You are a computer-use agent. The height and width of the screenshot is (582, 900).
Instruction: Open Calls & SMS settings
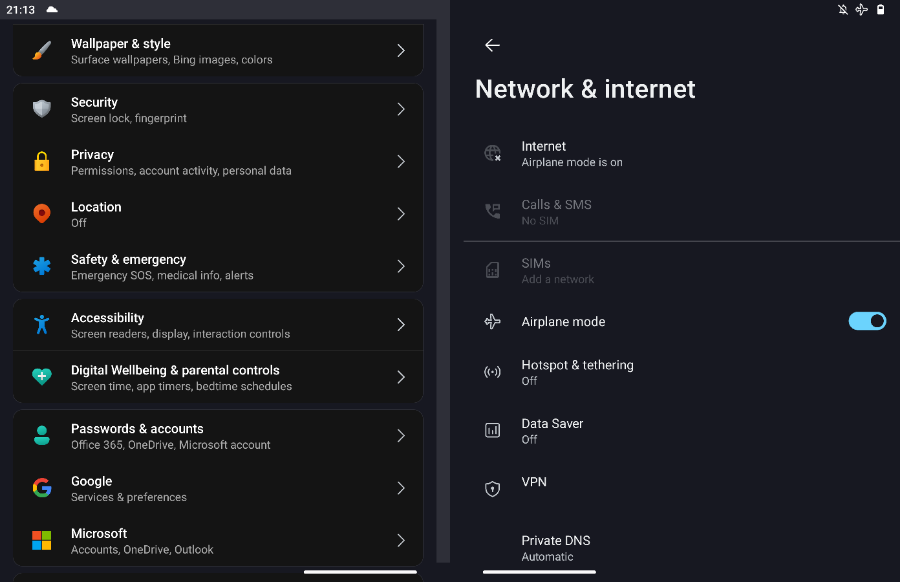tap(682, 212)
